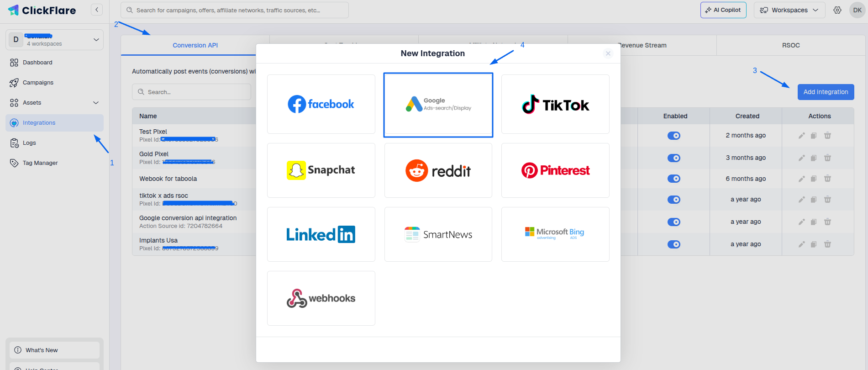This screenshot has height=370, width=868.
Task: Click the Created column header
Action: tap(747, 116)
